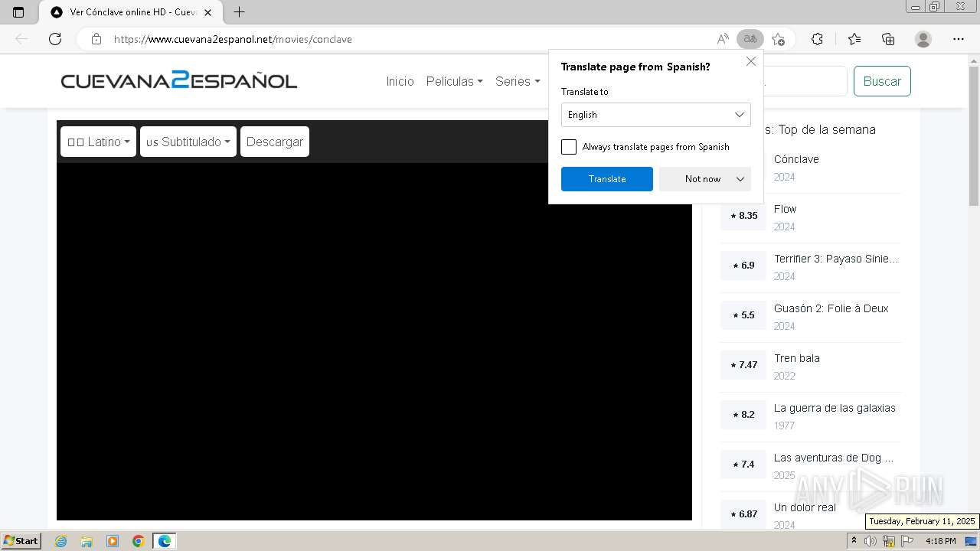The width and height of the screenshot is (980, 551).
Task: Open the Translate to English dropdown
Action: click(x=656, y=115)
